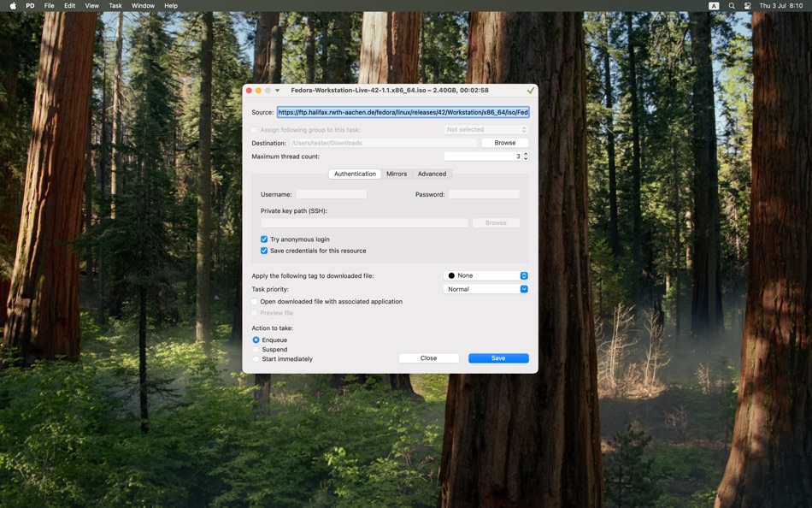Click the blue Save button
Screen dimensions: 812x508
coord(498,358)
